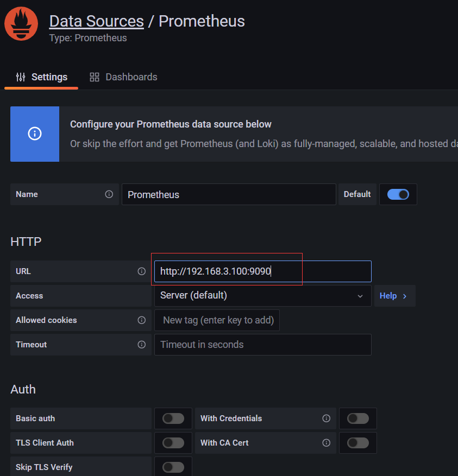
Task: Focus the Timeout in seconds field
Action: 263,345
